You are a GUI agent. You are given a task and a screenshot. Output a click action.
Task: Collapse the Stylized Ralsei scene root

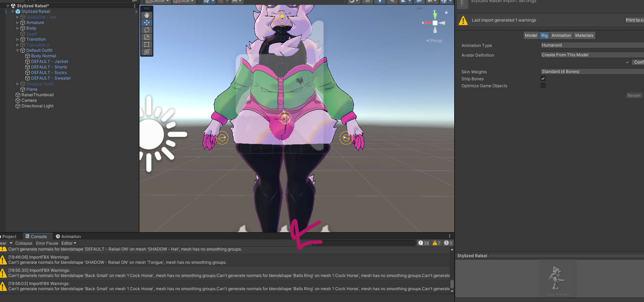[8, 6]
